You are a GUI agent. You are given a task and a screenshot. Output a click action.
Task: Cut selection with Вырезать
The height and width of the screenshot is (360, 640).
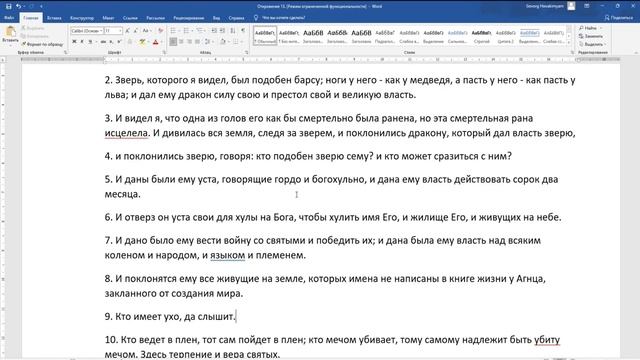[33, 28]
